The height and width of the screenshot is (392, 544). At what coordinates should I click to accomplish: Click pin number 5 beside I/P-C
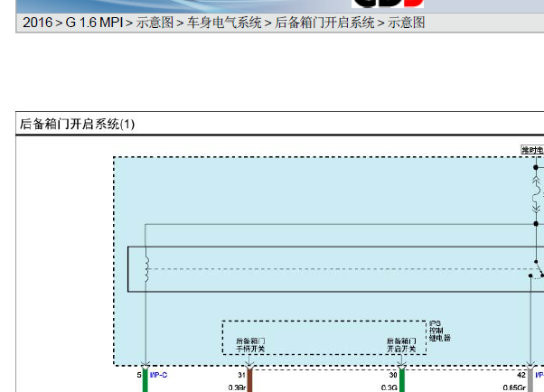[139, 375]
